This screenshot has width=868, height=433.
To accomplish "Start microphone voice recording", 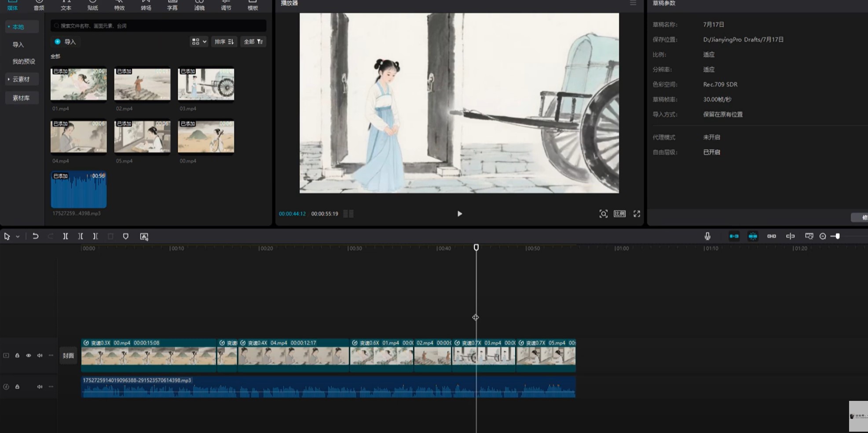I will point(707,236).
